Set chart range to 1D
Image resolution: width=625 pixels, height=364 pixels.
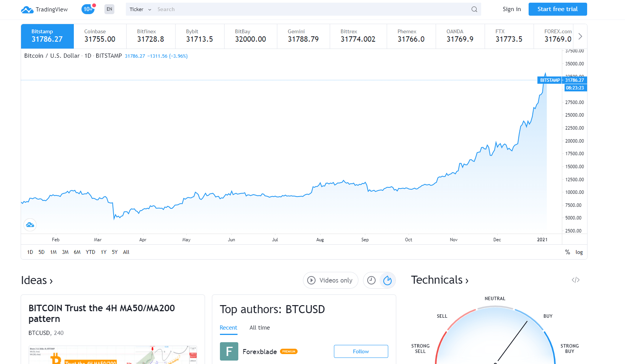point(30,252)
